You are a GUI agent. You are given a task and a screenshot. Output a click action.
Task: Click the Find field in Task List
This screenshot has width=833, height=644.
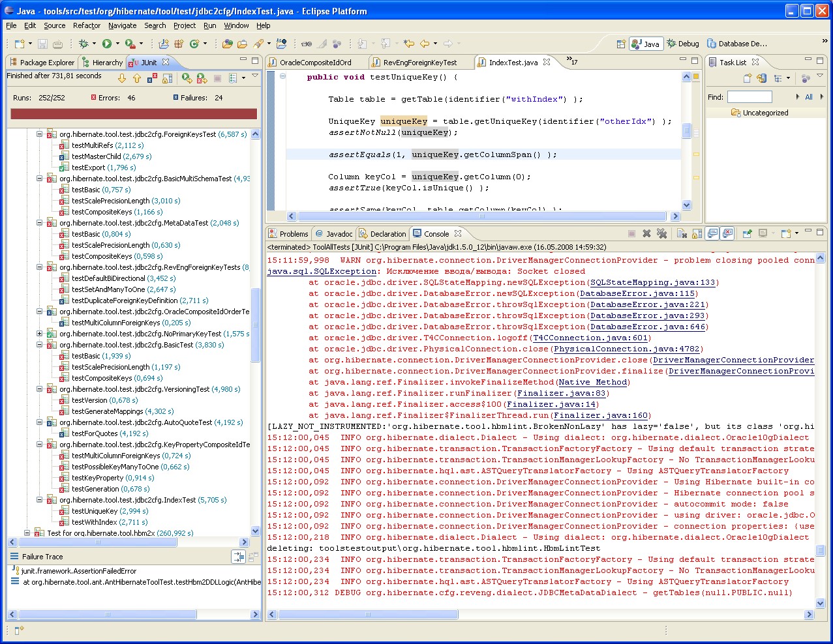pyautogui.click(x=750, y=97)
